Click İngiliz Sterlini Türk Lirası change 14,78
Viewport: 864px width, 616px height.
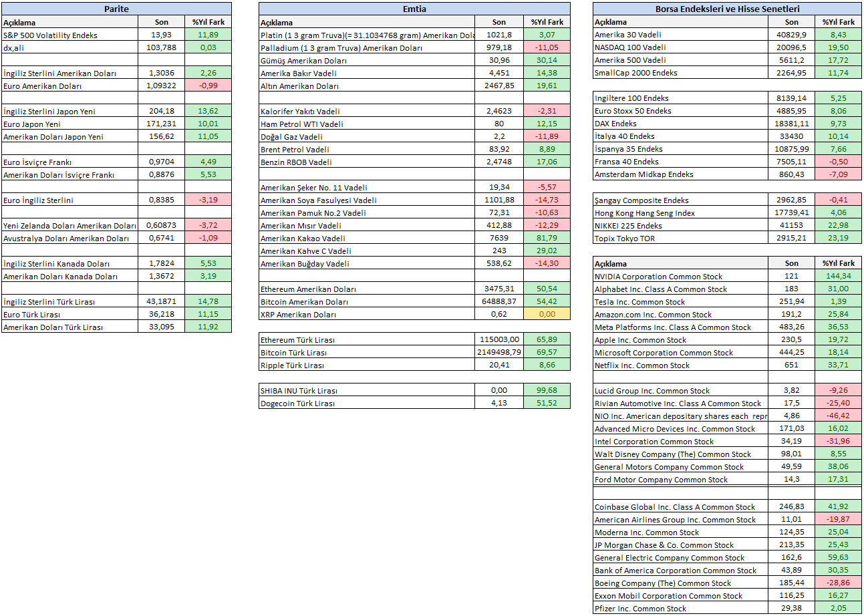pos(208,301)
